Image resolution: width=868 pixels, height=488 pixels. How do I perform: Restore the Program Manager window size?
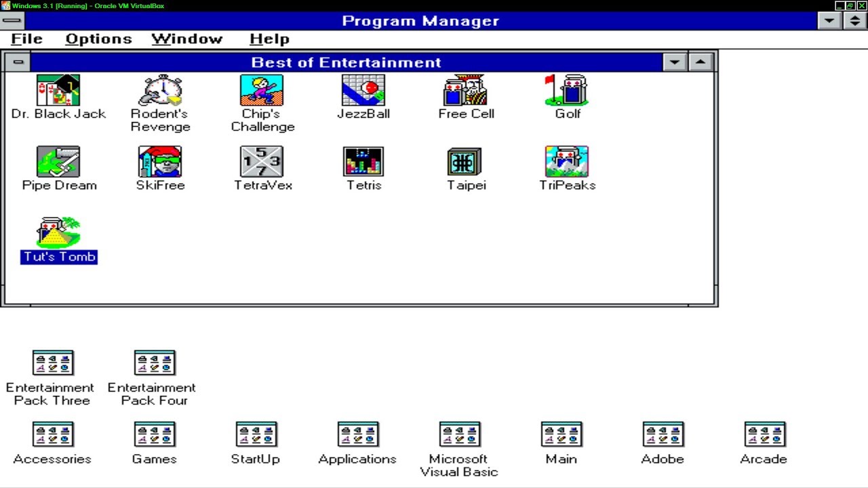click(855, 20)
